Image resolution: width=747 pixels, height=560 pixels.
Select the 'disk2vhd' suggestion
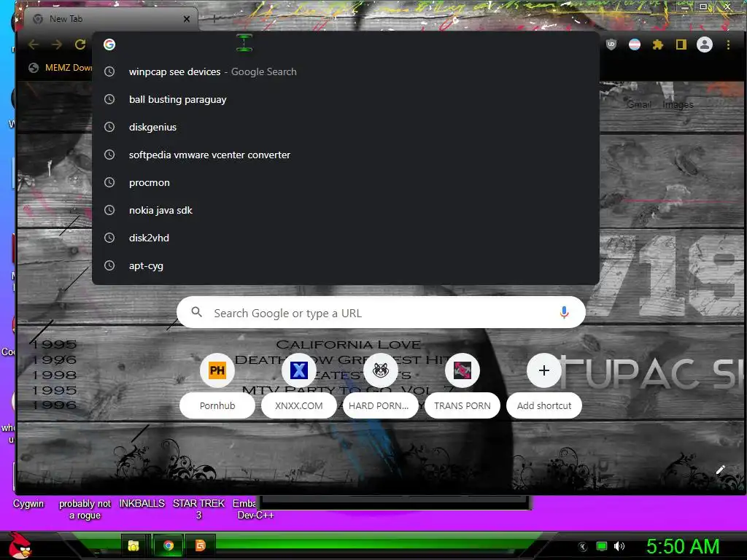pyautogui.click(x=345, y=238)
